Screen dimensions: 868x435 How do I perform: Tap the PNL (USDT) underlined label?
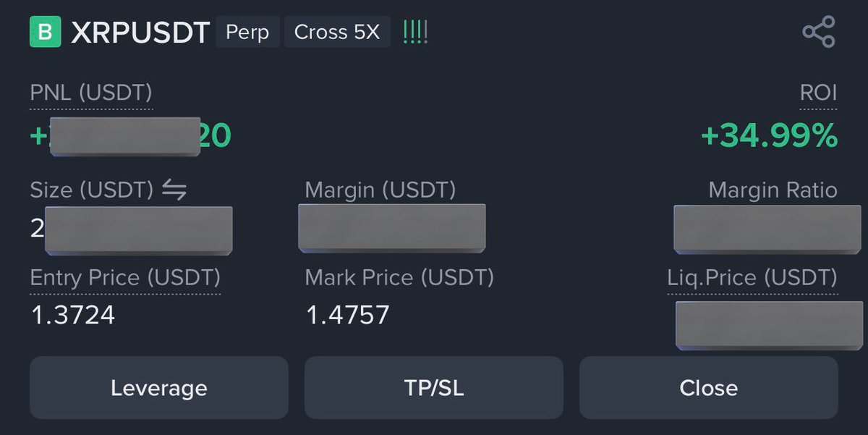(x=91, y=93)
